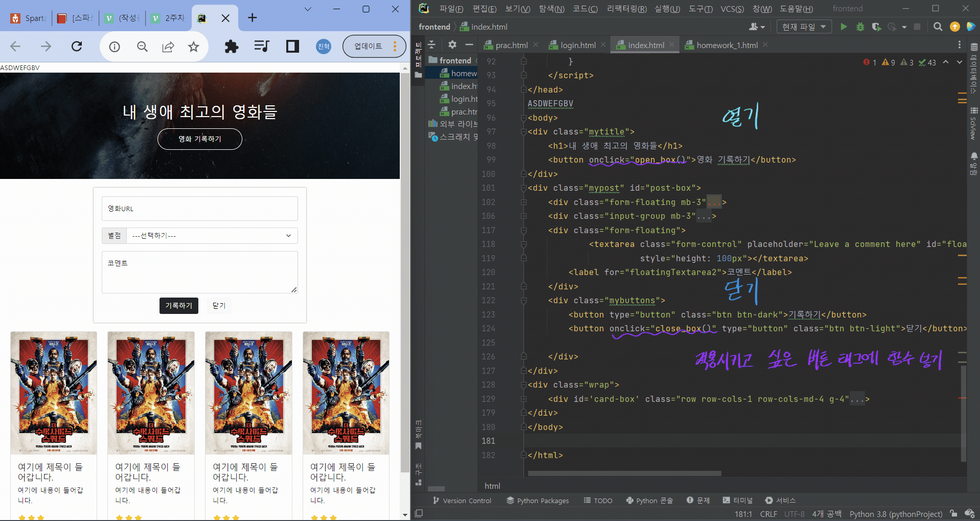This screenshot has width=980, height=521.
Task: Start the debugger with the bug icon
Action: pyautogui.click(x=860, y=27)
